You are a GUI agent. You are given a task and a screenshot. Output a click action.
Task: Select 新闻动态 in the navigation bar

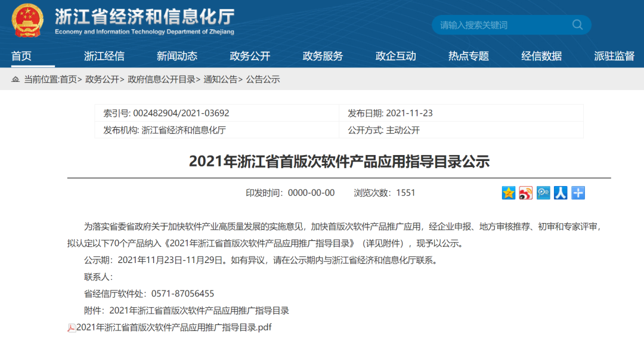(x=177, y=56)
